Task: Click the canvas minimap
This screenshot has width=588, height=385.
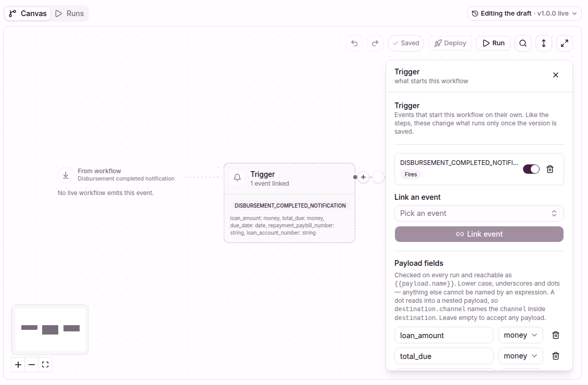Action: [x=50, y=329]
